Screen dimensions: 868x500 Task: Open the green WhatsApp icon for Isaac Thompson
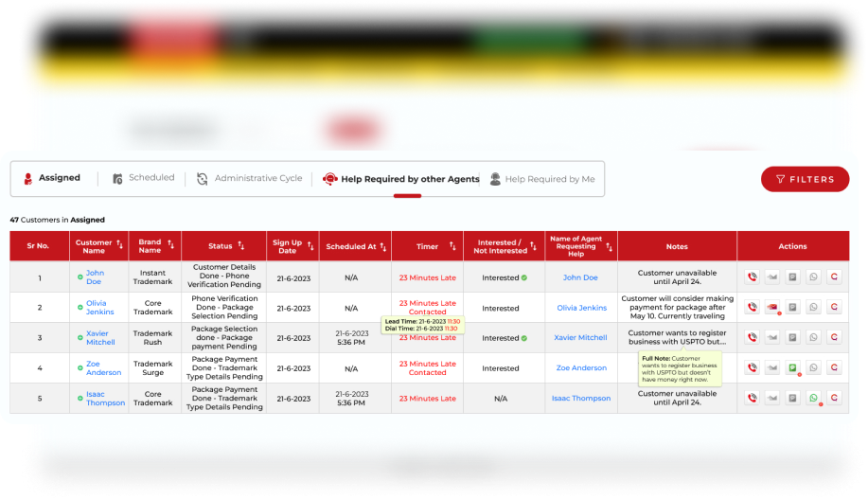coord(813,398)
